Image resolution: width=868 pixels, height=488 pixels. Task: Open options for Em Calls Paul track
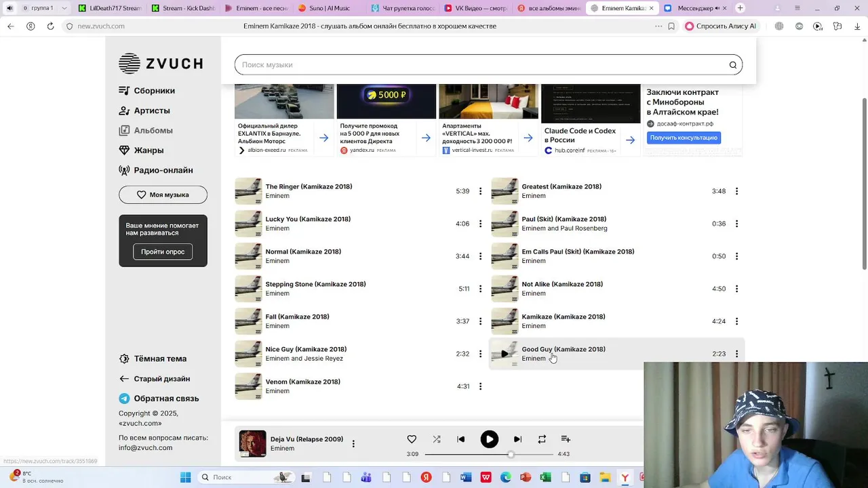coord(736,256)
